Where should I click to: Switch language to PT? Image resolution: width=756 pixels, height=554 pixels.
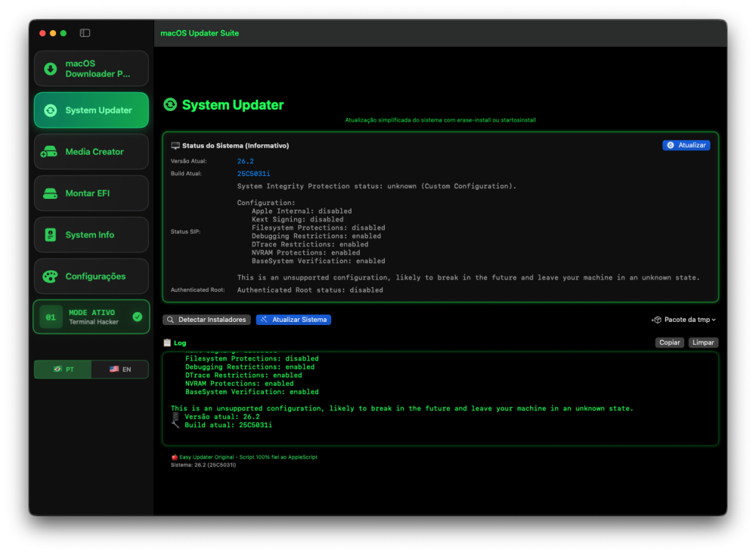click(x=63, y=370)
